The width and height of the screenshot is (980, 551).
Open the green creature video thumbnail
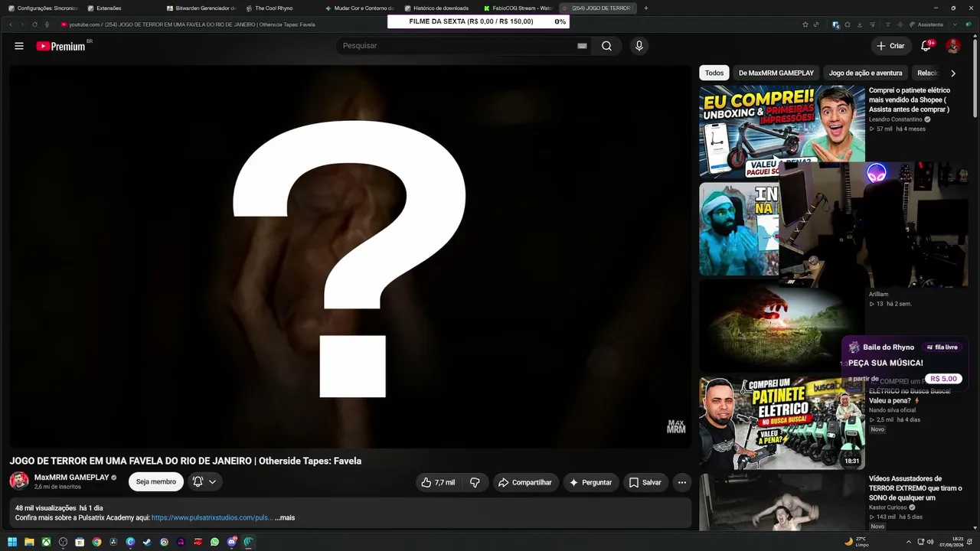coord(782,325)
